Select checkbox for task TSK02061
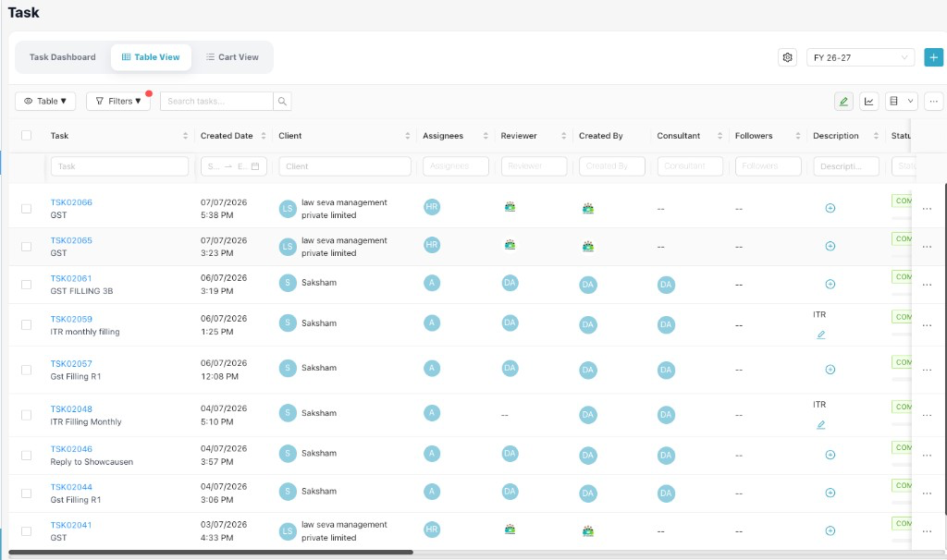This screenshot has height=560, width=947. tap(26, 285)
